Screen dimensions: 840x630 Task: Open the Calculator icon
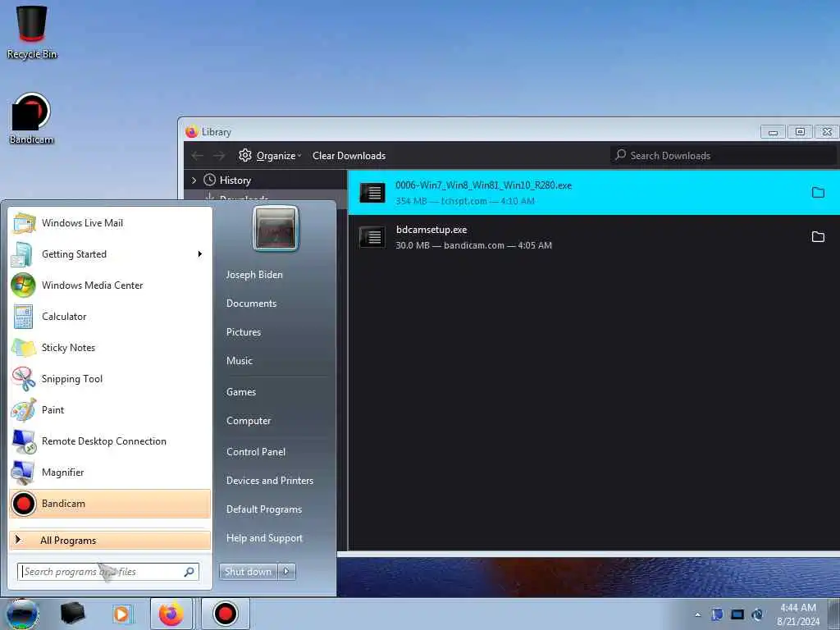23,317
